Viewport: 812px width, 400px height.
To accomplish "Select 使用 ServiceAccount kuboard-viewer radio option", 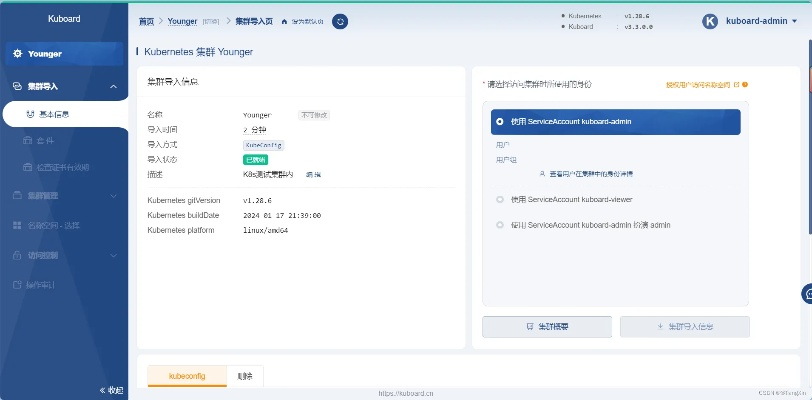I will 499,199.
